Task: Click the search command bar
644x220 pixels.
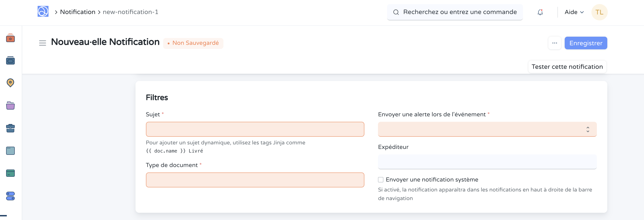Action: [x=455, y=12]
